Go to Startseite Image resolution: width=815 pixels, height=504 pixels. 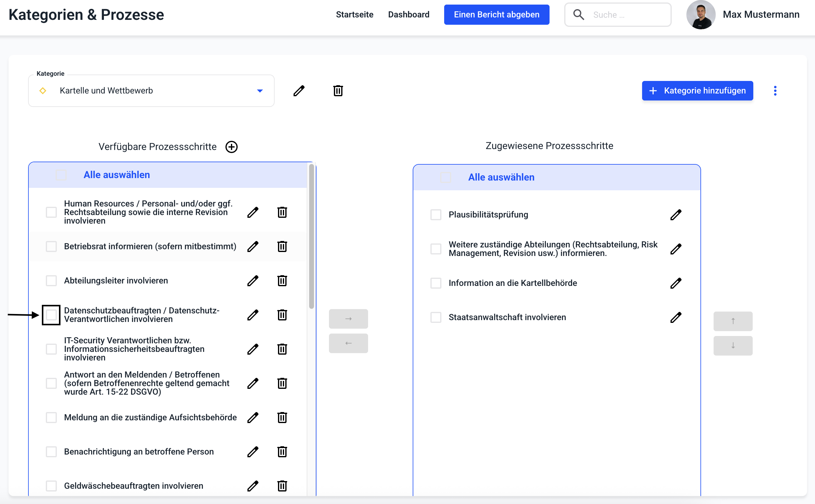pyautogui.click(x=354, y=15)
